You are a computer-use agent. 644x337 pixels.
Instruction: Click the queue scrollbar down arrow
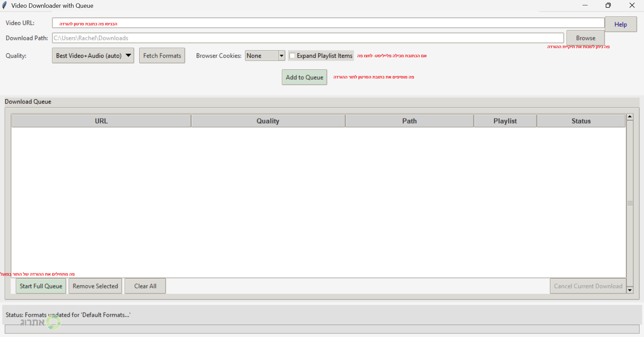pos(630,290)
